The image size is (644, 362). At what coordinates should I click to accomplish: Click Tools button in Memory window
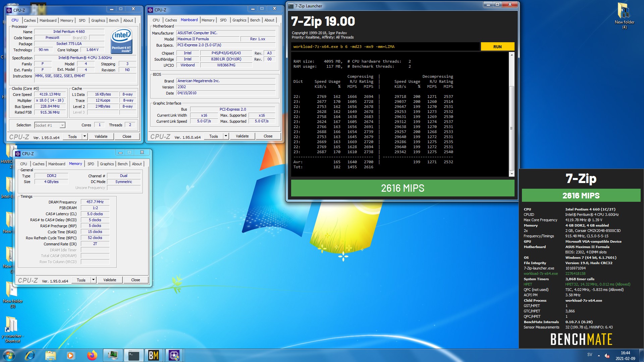click(x=81, y=280)
